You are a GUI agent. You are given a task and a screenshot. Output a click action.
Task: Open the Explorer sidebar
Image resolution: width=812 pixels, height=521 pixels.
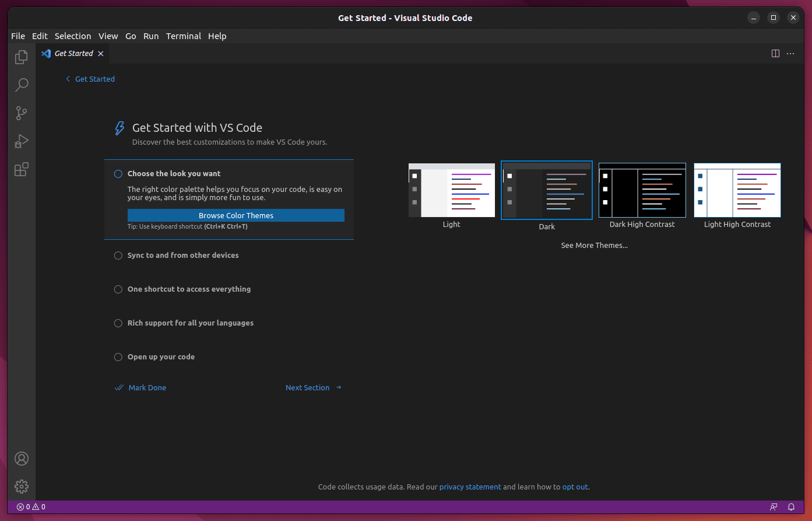click(21, 57)
